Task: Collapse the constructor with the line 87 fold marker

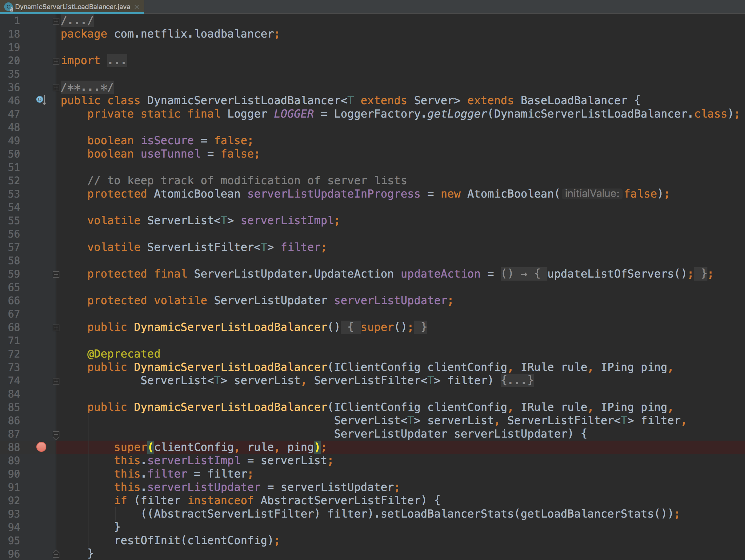Action: [56, 435]
